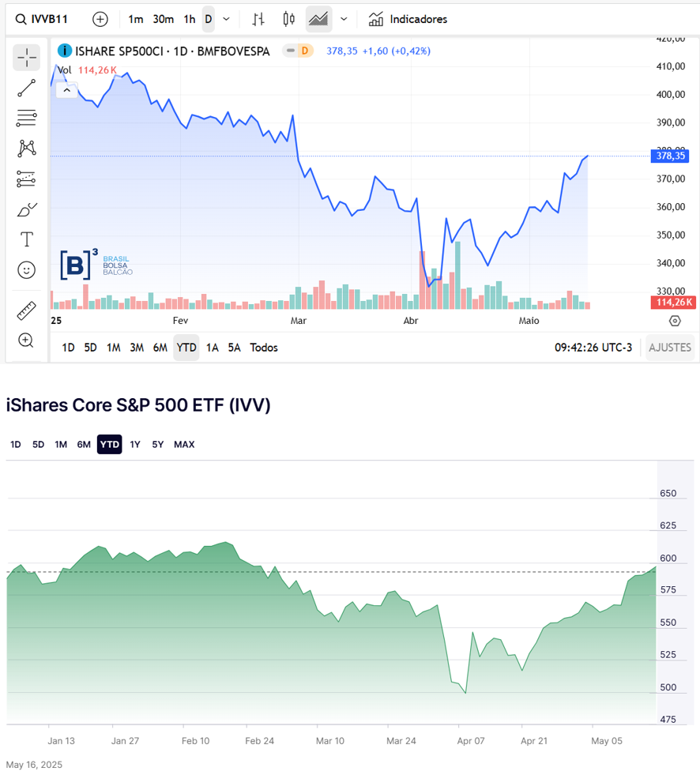Switch chart to bars style
Viewport: 700px width, 775px height.
click(x=258, y=19)
